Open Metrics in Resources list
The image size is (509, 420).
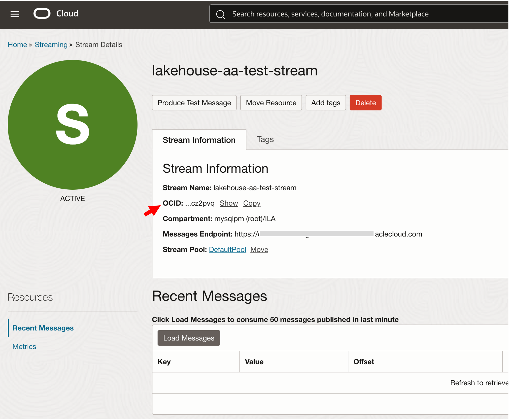tap(24, 346)
